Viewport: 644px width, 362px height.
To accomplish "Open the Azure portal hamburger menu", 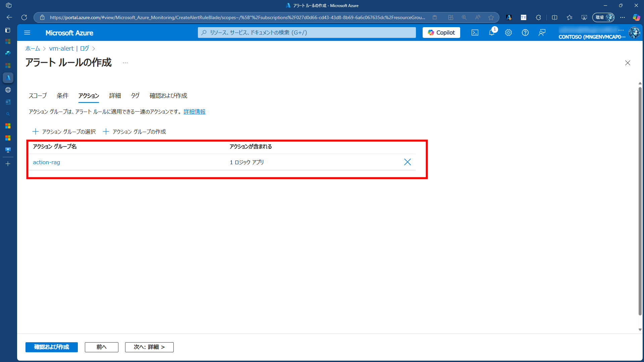I will point(27,33).
